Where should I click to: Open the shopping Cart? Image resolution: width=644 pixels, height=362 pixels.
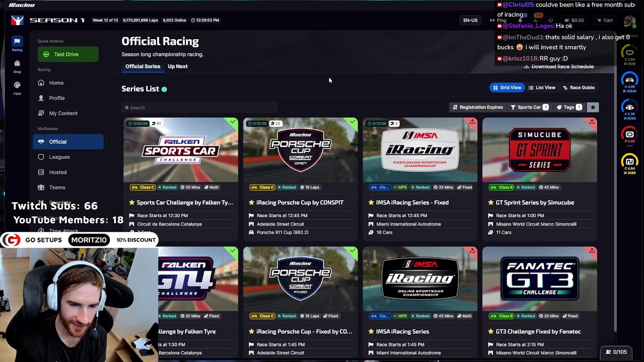(605, 20)
